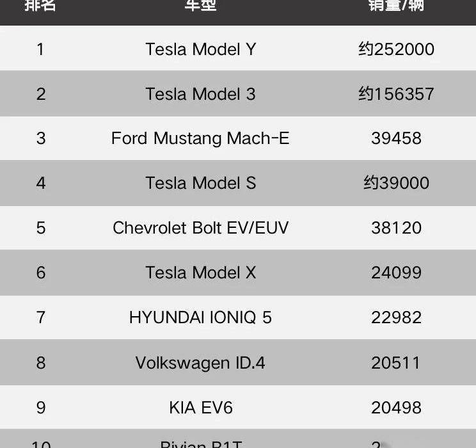Click the 39458 sales number
Image resolution: width=476 pixels, height=448 pixels.
pyautogui.click(x=396, y=138)
